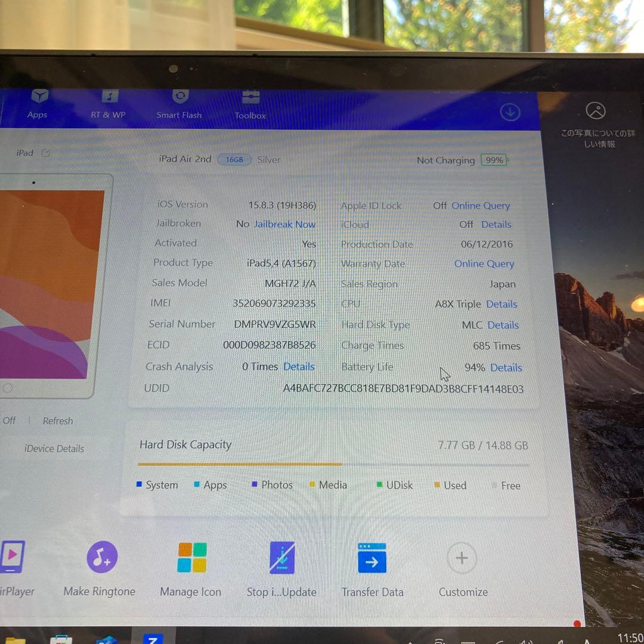Click the RT & WP icon
644x644 pixels.
coord(108,104)
